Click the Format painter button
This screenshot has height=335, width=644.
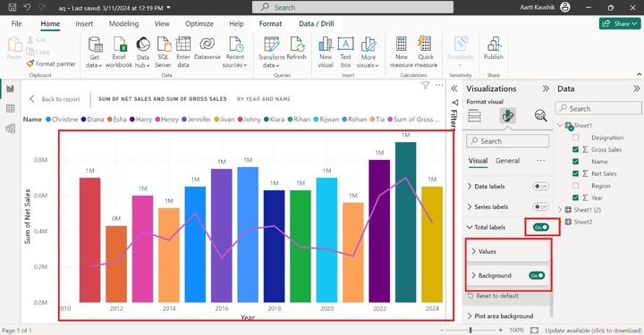point(51,63)
